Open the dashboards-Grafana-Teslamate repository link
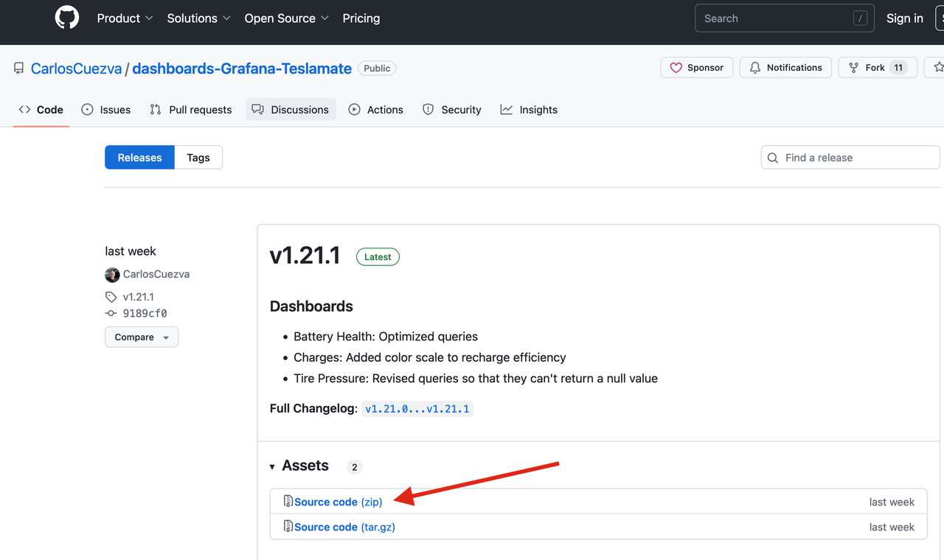Image resolution: width=944 pixels, height=560 pixels. tap(242, 69)
